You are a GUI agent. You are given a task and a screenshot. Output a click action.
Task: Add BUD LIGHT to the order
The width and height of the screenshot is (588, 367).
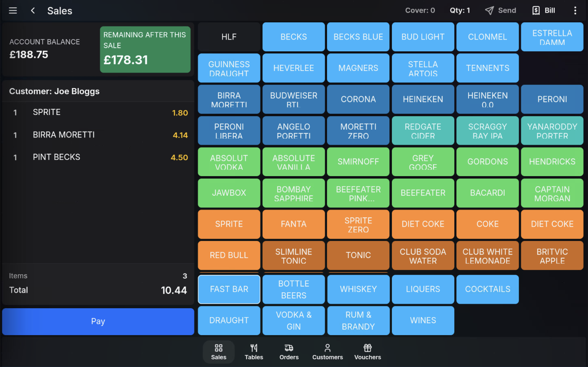pos(423,37)
